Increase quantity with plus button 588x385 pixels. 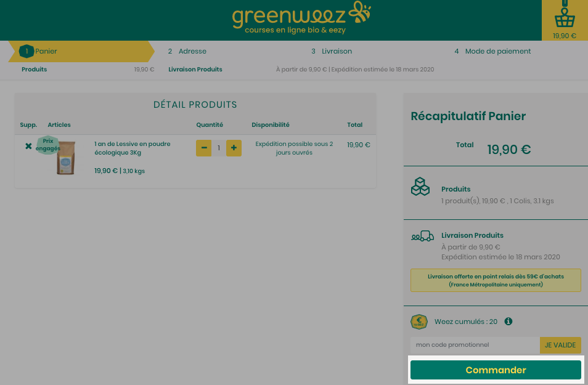(x=234, y=148)
